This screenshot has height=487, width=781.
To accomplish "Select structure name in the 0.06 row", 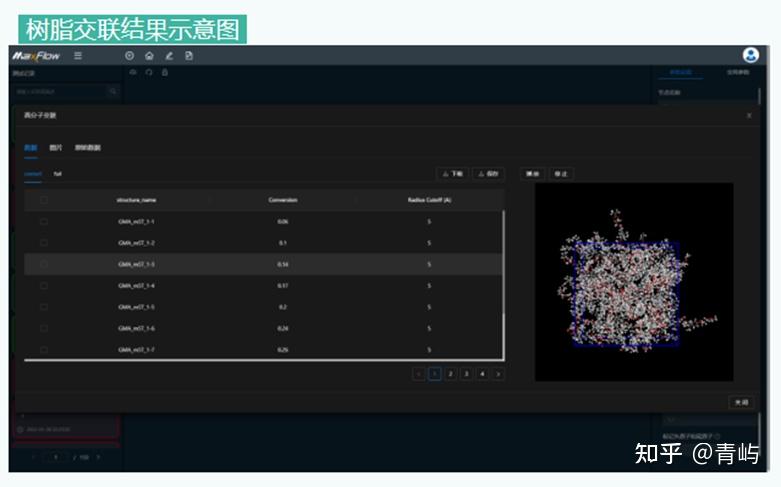I will (136, 222).
